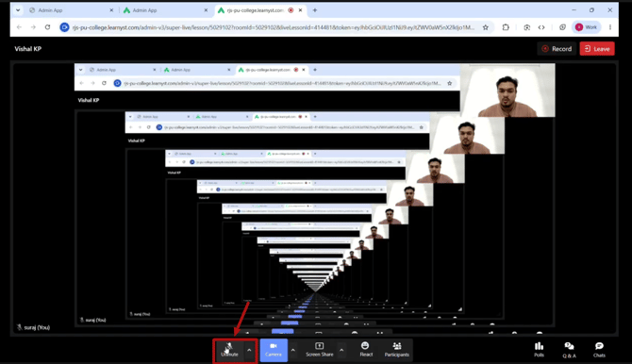The width and height of the screenshot is (632, 364).
Task: Open the Work profile menu
Action: point(587,27)
